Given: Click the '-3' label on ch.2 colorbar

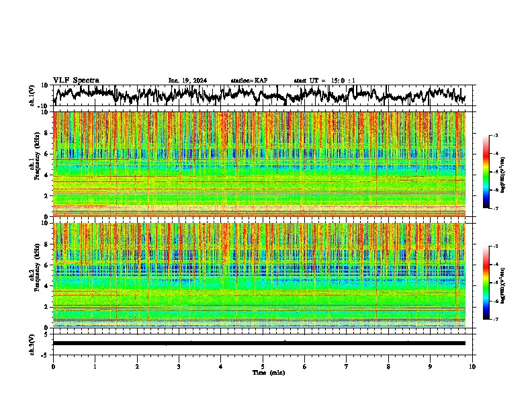Looking at the screenshot, I should pos(495,246).
